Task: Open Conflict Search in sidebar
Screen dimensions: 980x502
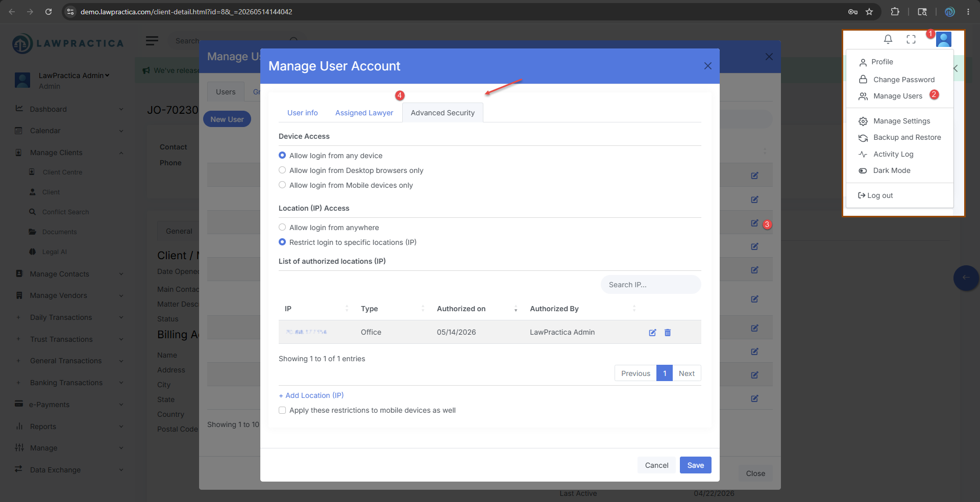Action: tap(65, 212)
